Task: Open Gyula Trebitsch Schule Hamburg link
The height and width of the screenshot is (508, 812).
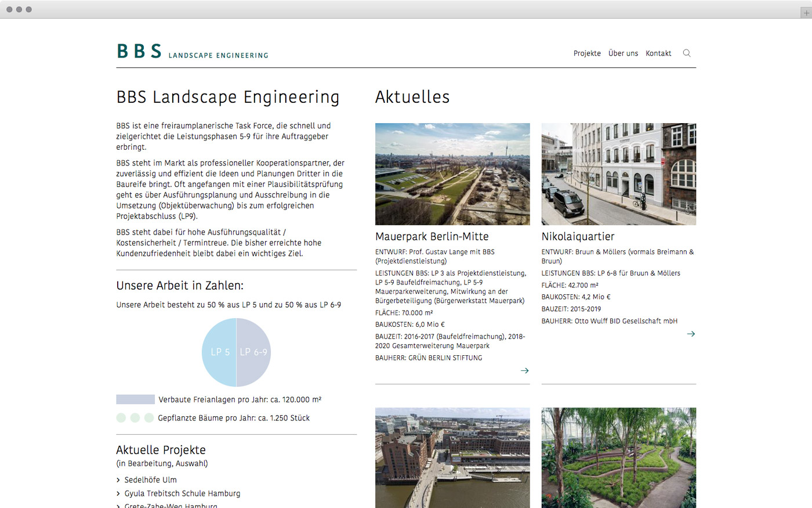Action: coord(182,493)
